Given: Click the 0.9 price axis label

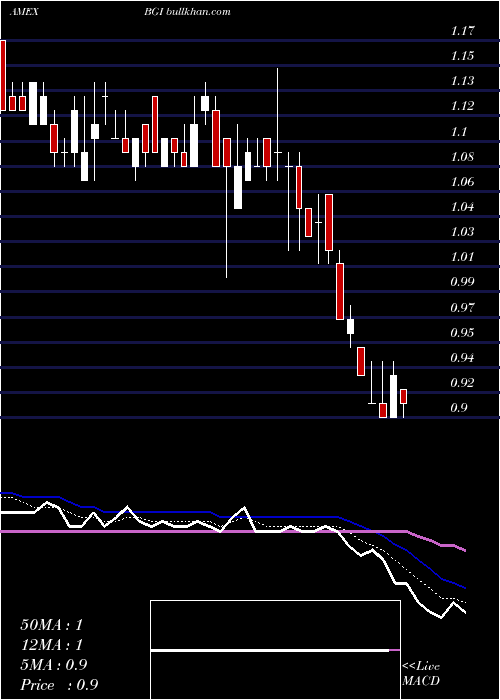Looking at the screenshot, I should pos(459,408).
